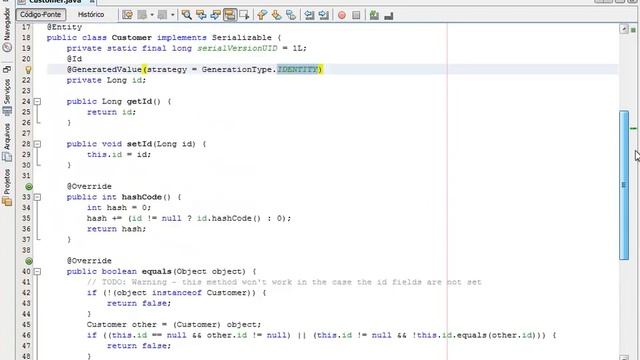Image resolution: width=640 pixels, height=360 pixels.
Task: Jump to last edit location icon
Action: 127,15
